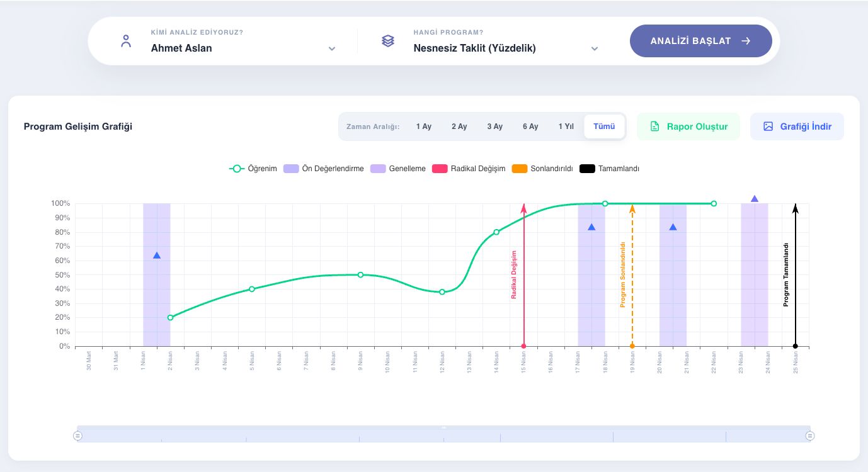Click the blue triangle marker above 100%
868x472 pixels.
click(755, 199)
